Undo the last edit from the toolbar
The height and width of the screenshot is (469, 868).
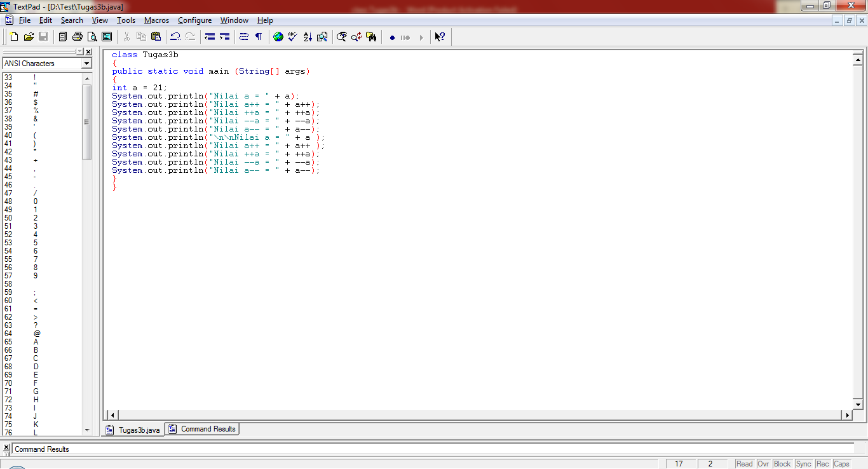coord(175,37)
